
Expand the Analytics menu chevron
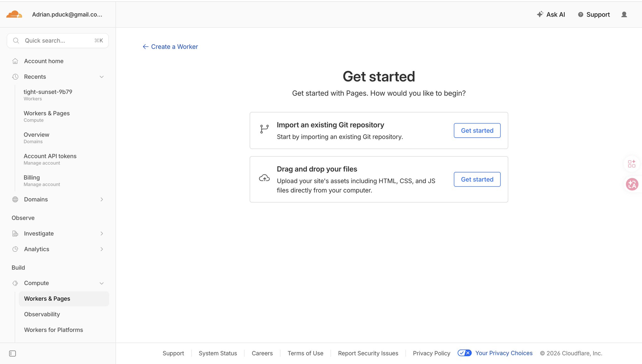coord(102,249)
